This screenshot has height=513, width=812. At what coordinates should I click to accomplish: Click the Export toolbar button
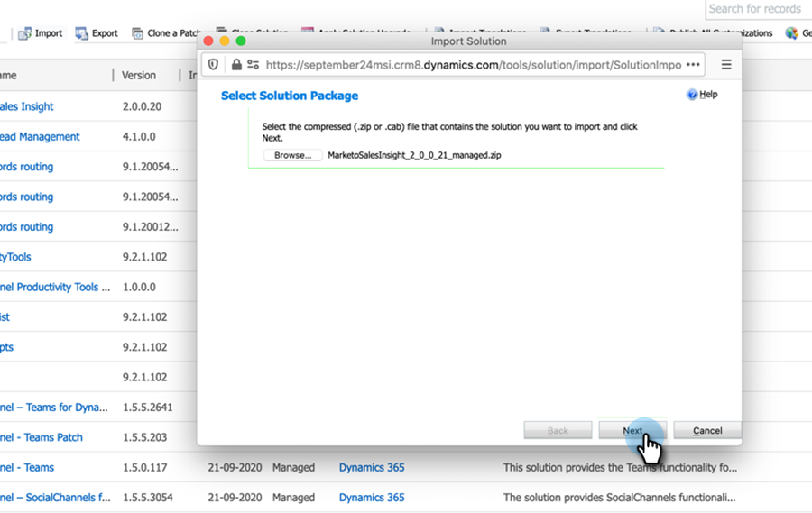click(x=97, y=33)
